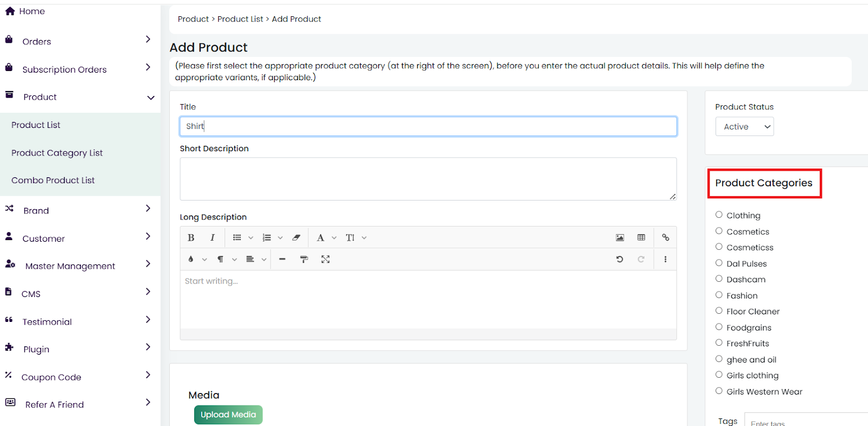Undo the last editor change
Viewport: 868px width, 426px height.
tap(620, 259)
